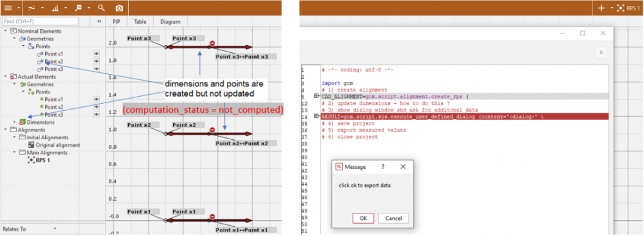Toggle visibility of actual Point x2
Image resolution: width=644 pixels, height=236 pixels.
click(97, 107)
